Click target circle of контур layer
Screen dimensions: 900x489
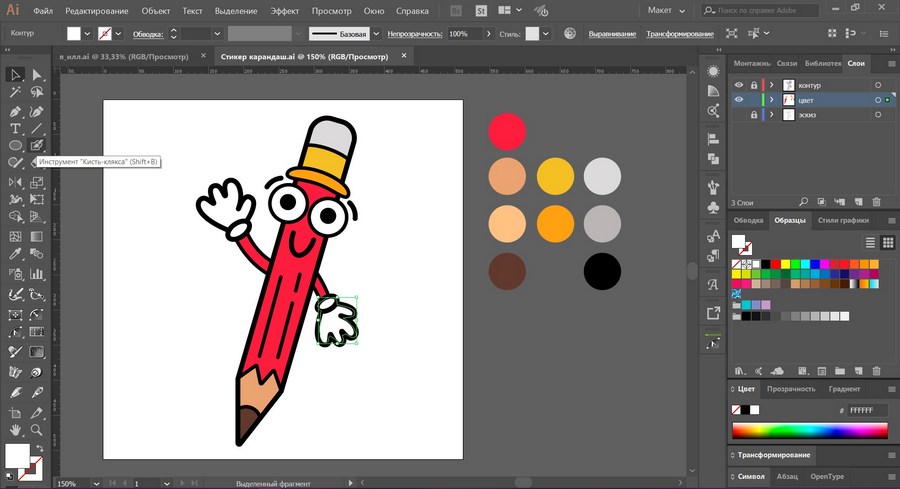pos(878,85)
